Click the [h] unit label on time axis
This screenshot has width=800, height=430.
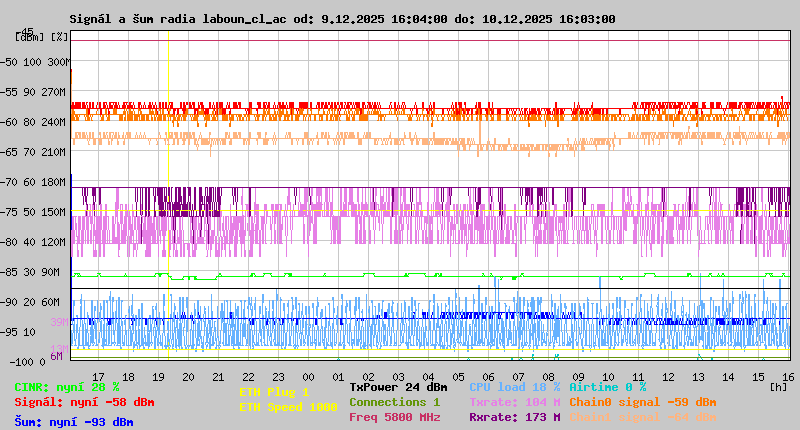click(778, 384)
